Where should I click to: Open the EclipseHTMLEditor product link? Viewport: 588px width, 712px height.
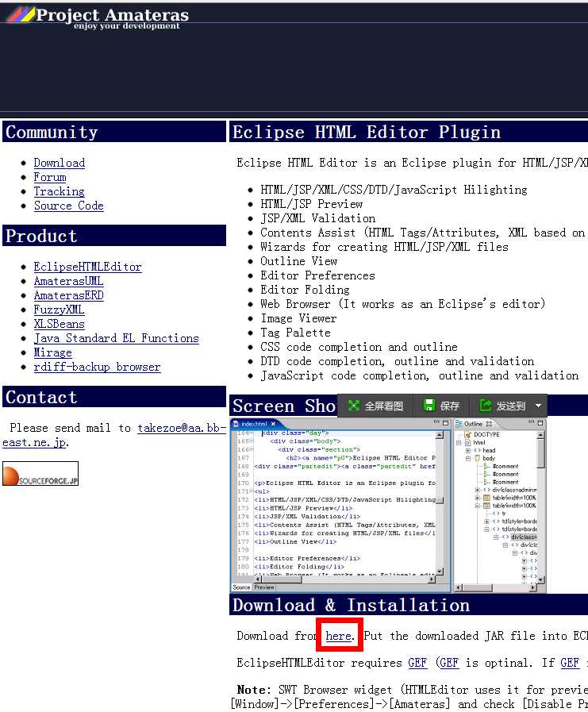tap(87, 267)
